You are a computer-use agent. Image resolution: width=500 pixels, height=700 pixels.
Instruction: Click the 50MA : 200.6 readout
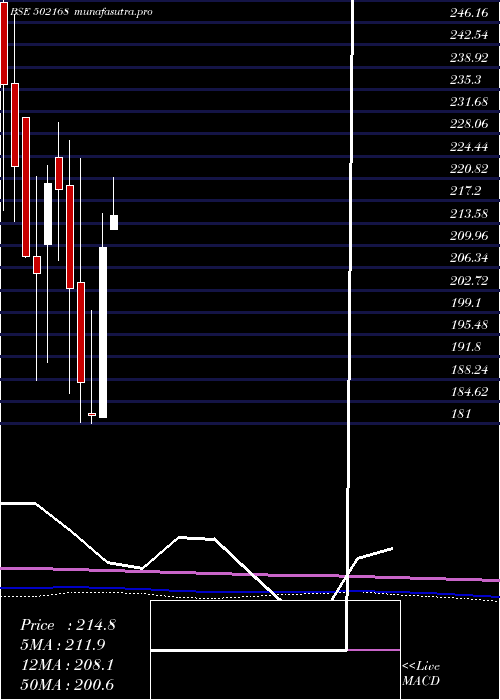[67, 684]
